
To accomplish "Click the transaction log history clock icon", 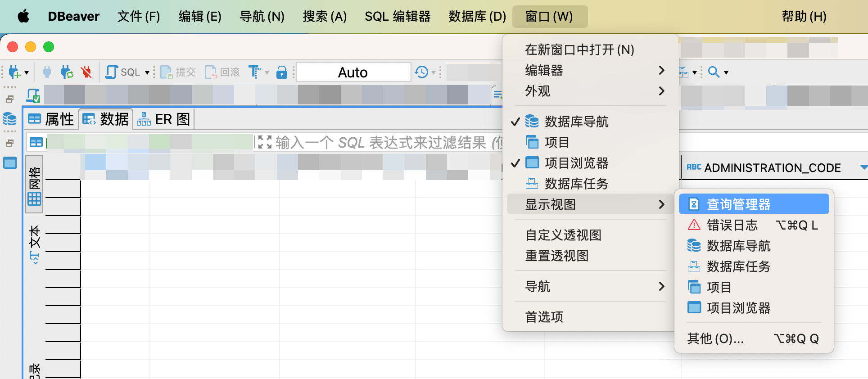I will coord(422,72).
